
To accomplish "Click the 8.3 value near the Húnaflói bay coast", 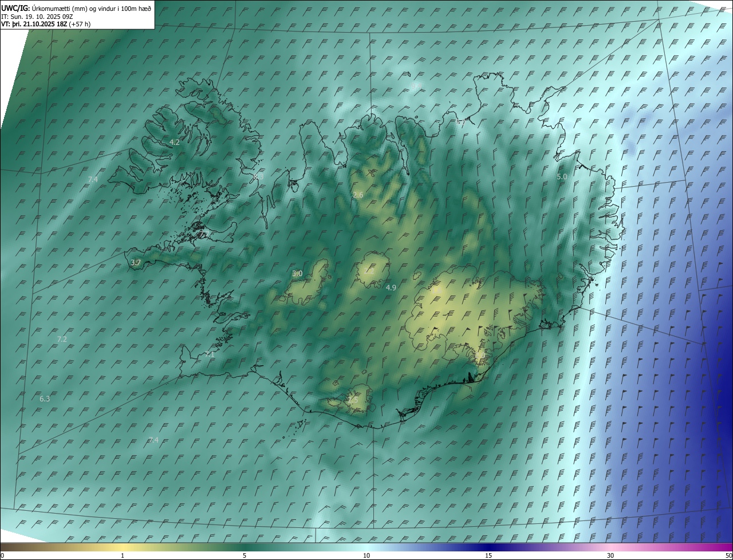I will 258,178.
